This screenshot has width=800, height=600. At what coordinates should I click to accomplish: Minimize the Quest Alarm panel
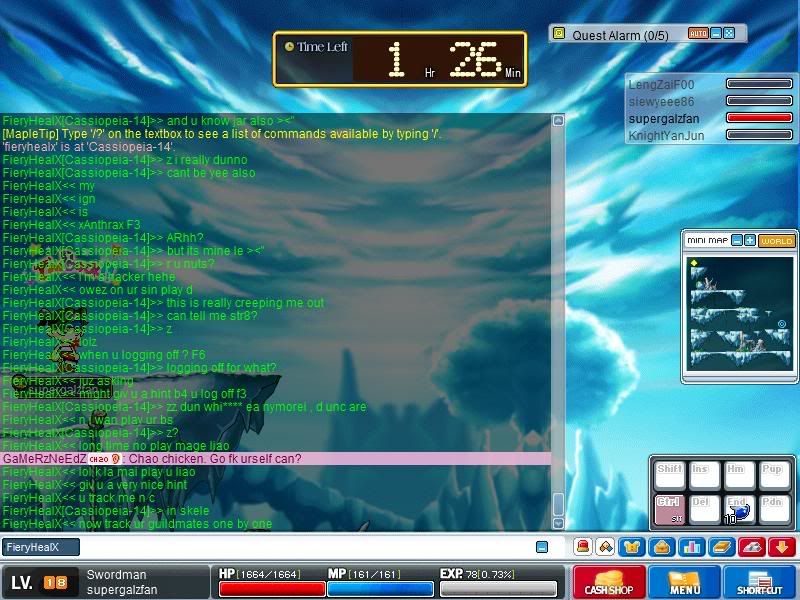[x=716, y=33]
